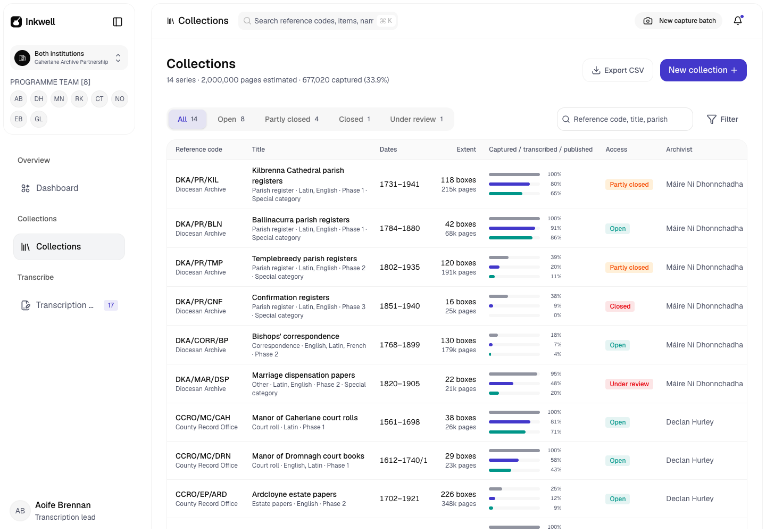Viewport: 766px width, 532px height.
Task: Switch to the Partly closed 4 tab
Action: click(292, 119)
